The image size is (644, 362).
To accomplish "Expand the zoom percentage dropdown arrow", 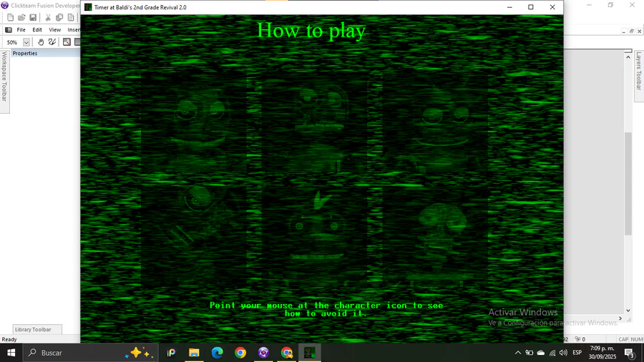I will click(x=26, y=42).
